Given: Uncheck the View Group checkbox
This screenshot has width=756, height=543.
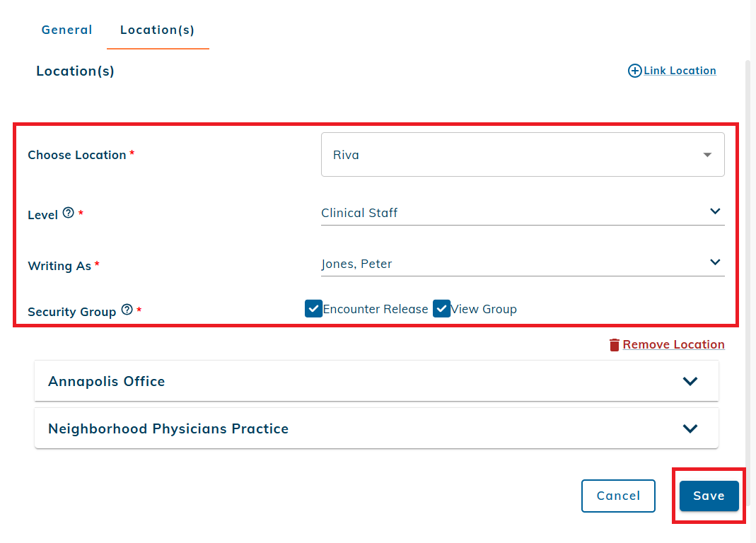Looking at the screenshot, I should tap(442, 309).
